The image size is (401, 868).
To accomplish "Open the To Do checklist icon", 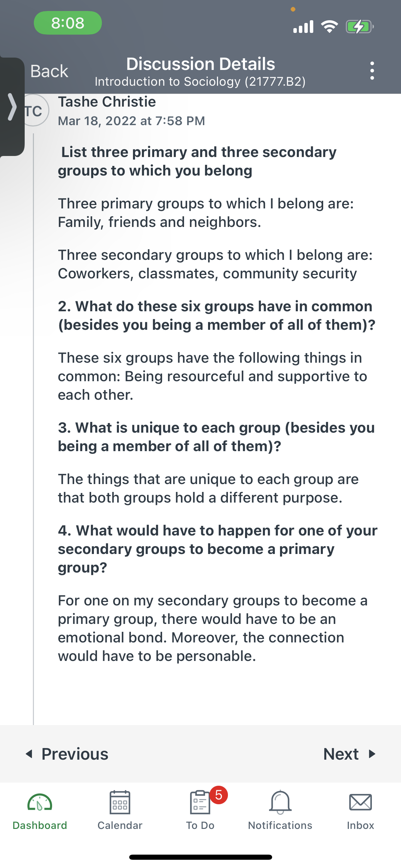I will [200, 802].
